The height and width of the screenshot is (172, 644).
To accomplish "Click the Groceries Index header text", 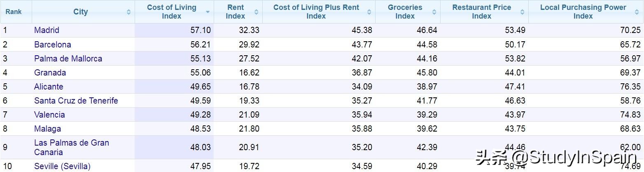I will 405,12.
